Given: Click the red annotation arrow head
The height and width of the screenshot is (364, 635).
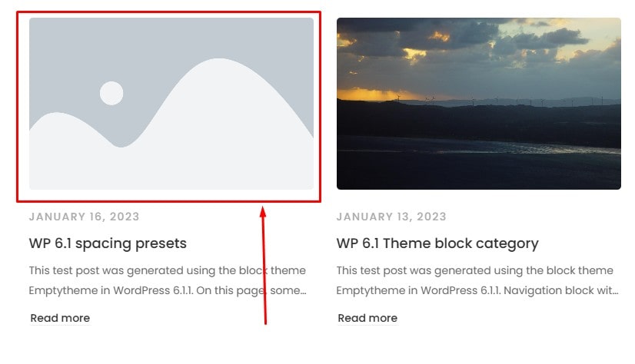Looking at the screenshot, I should (263, 212).
